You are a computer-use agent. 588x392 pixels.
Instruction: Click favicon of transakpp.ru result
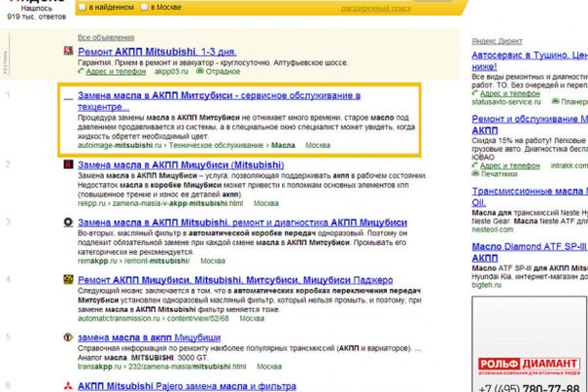[x=69, y=337]
